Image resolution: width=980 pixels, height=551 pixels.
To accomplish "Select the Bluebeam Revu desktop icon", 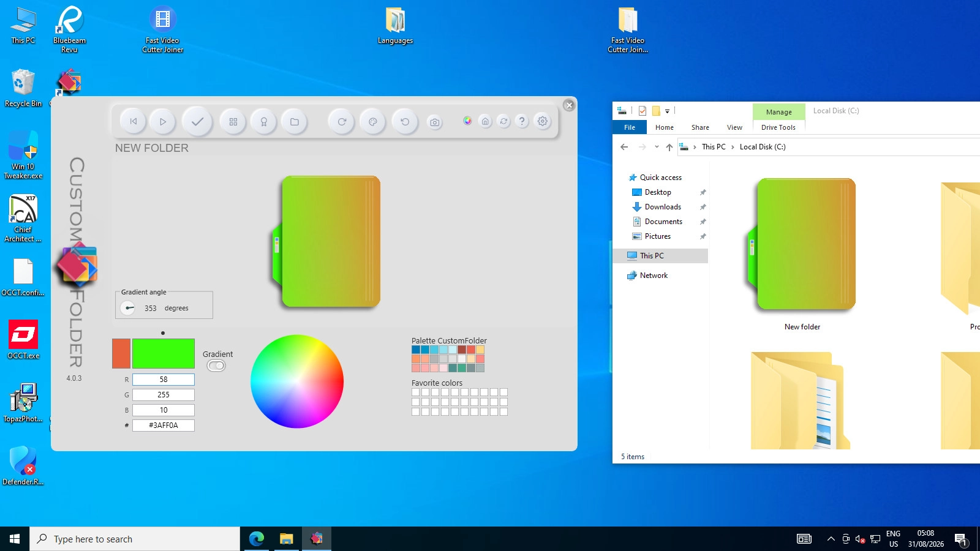I will pos(69,29).
